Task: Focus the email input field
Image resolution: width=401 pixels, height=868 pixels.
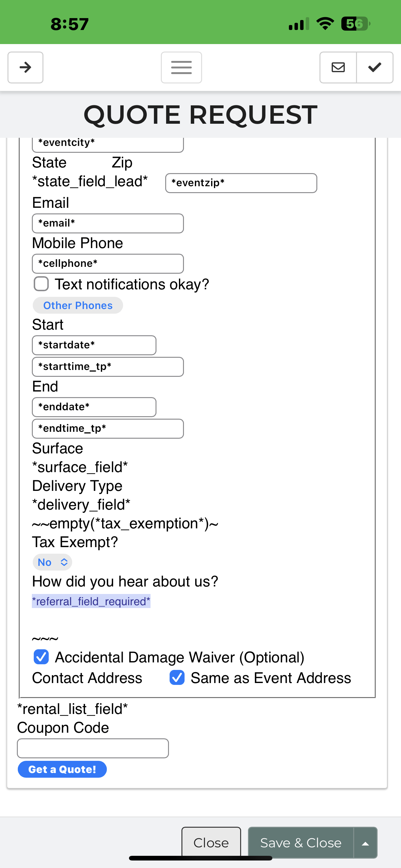Action: coord(108,223)
